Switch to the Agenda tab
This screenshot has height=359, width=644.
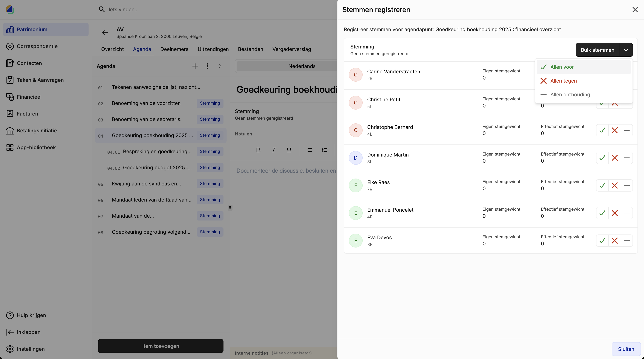tap(142, 49)
